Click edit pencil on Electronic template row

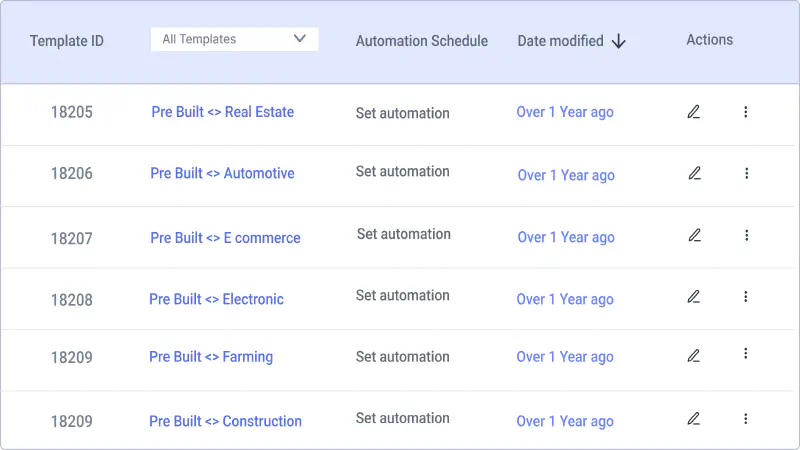pyautogui.click(x=693, y=297)
